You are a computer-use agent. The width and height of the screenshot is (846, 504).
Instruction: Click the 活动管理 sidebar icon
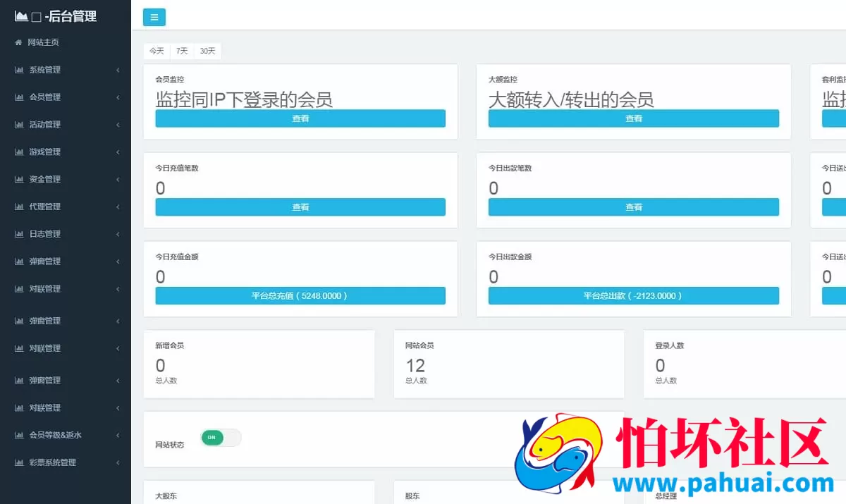pyautogui.click(x=20, y=124)
